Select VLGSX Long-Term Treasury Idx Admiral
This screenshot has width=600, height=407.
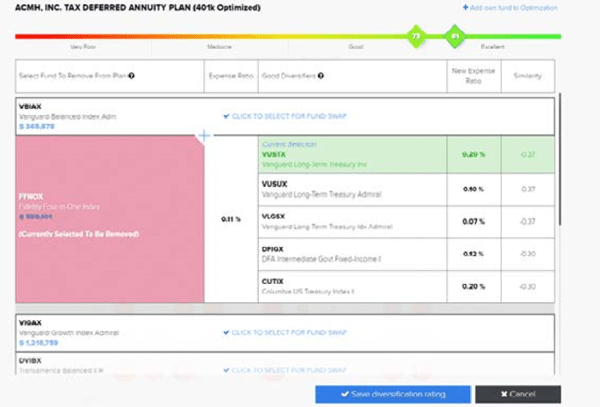[x=350, y=221]
